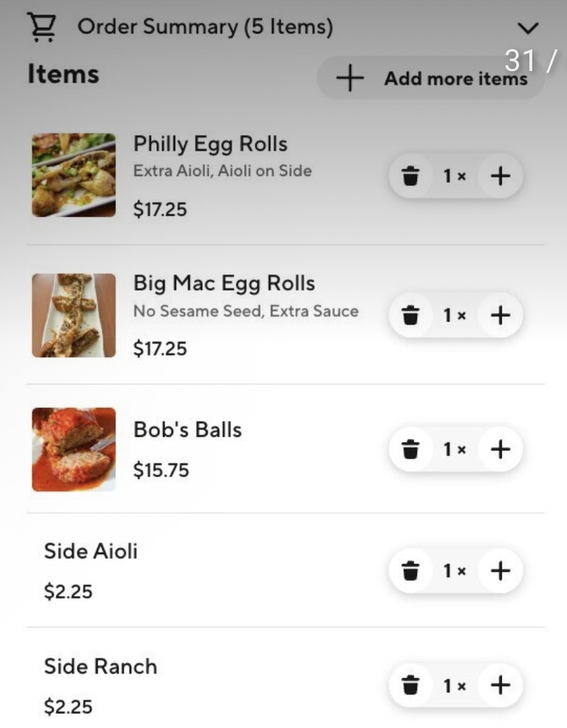The height and width of the screenshot is (728, 567).
Task: Delete Side Aioli from cart
Action: coord(411,571)
